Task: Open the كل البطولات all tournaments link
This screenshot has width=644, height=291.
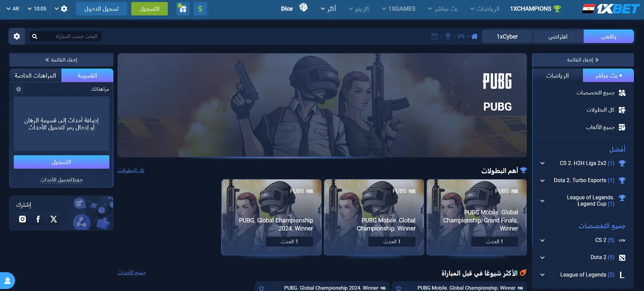Action: point(131,170)
